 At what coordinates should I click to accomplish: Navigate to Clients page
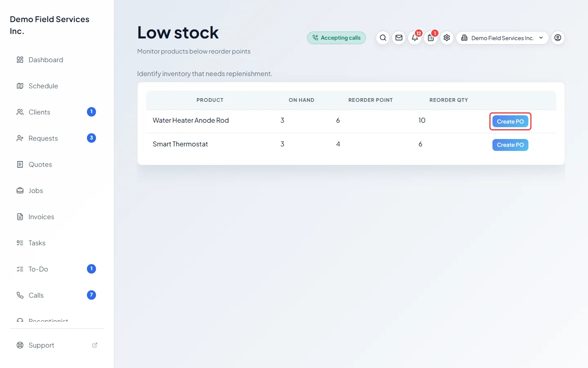tap(57, 112)
